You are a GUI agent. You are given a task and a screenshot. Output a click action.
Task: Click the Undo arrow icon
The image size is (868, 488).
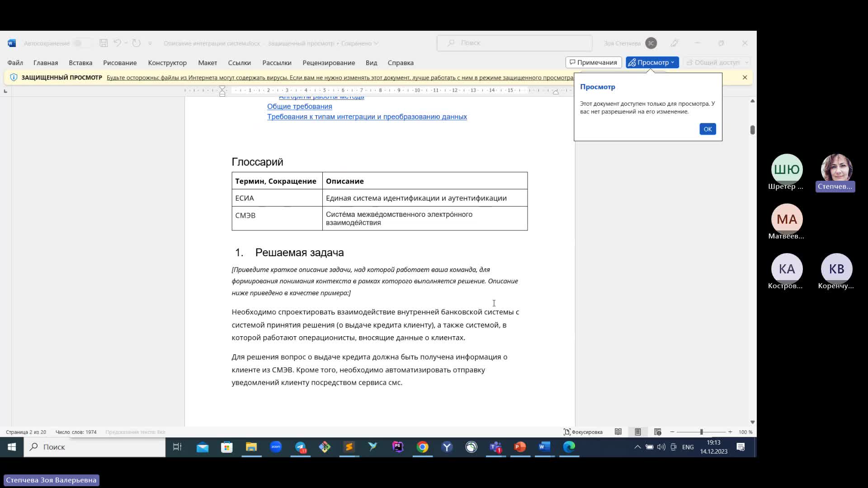[117, 43]
